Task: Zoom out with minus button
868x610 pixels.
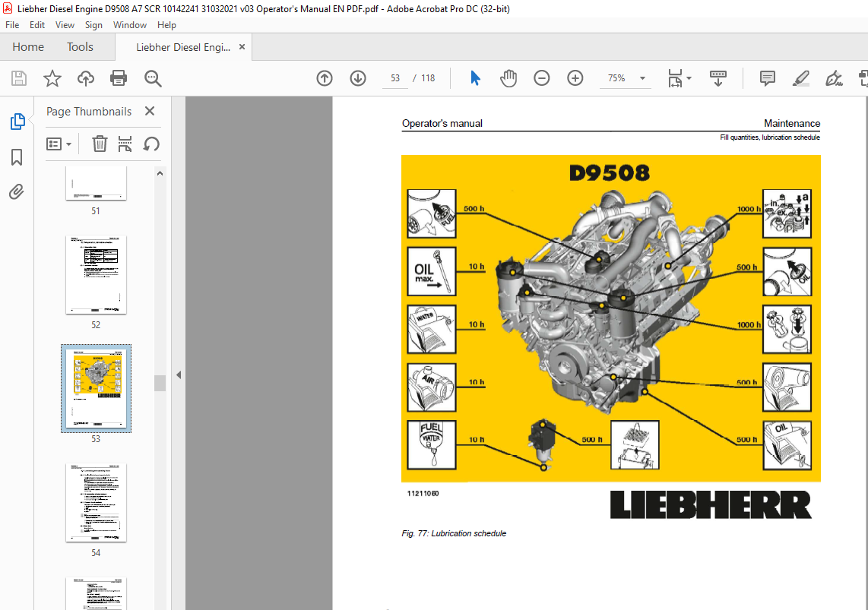Action: pyautogui.click(x=542, y=78)
